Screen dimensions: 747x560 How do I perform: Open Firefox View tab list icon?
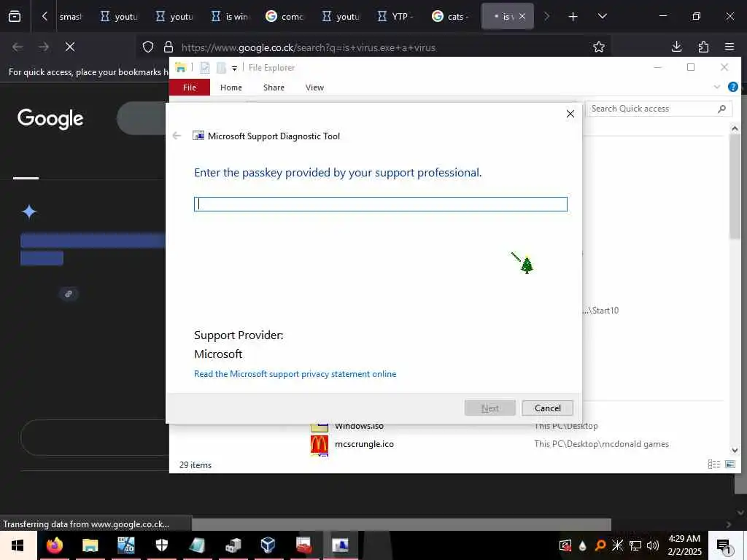(15, 17)
